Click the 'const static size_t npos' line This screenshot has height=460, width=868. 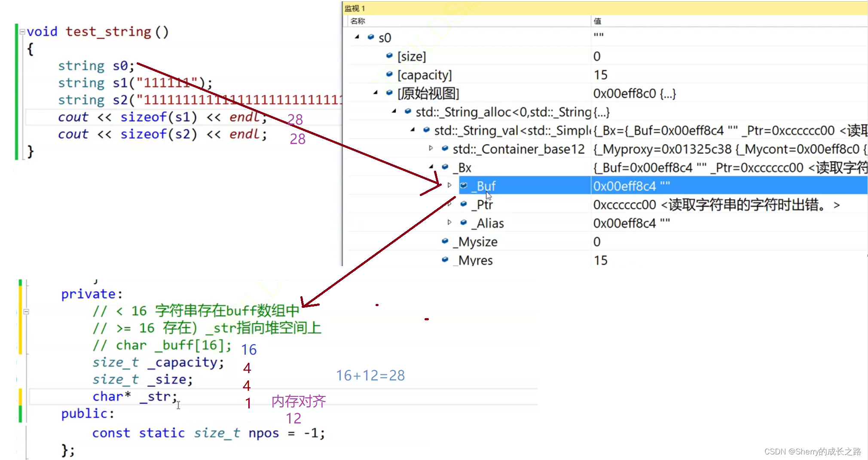coord(208,433)
